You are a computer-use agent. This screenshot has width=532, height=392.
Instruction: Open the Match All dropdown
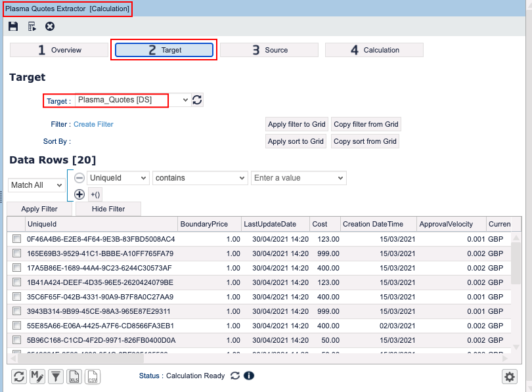point(35,185)
